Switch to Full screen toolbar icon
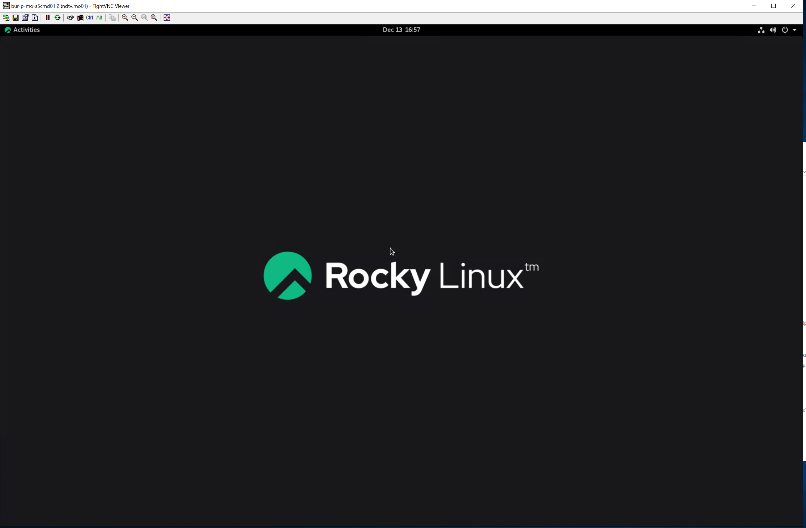This screenshot has width=806, height=528. pos(167,17)
